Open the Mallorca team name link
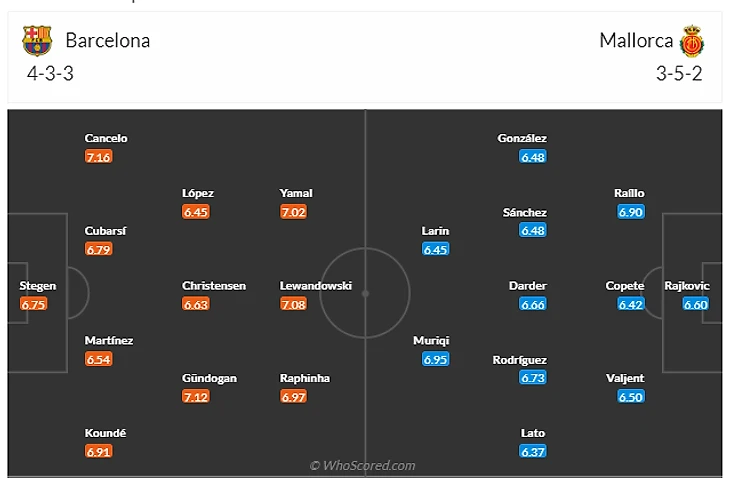This screenshot has width=730, height=478. [x=636, y=41]
